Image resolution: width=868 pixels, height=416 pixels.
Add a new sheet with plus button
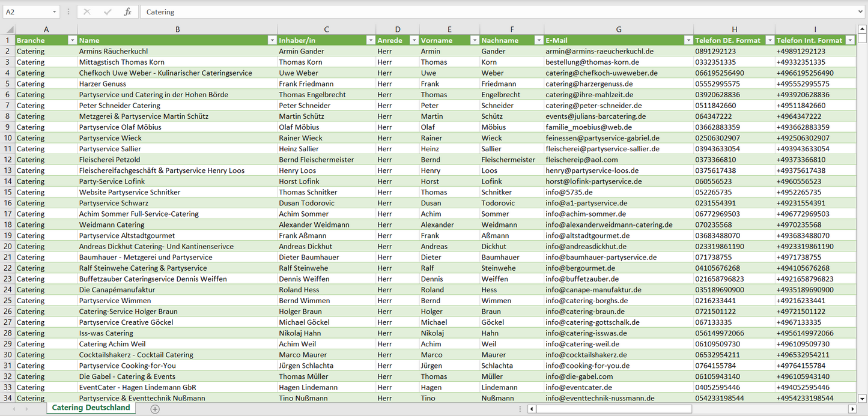(155, 409)
